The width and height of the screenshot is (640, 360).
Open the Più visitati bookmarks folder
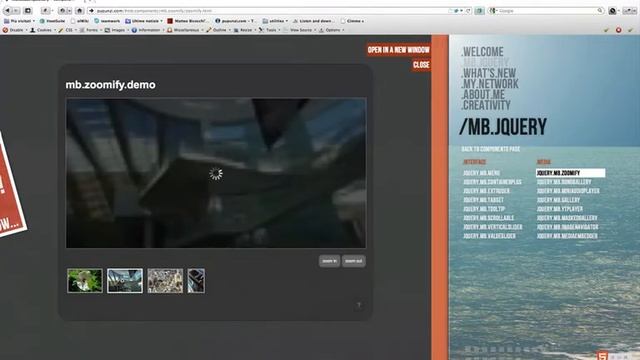[x=19, y=21]
